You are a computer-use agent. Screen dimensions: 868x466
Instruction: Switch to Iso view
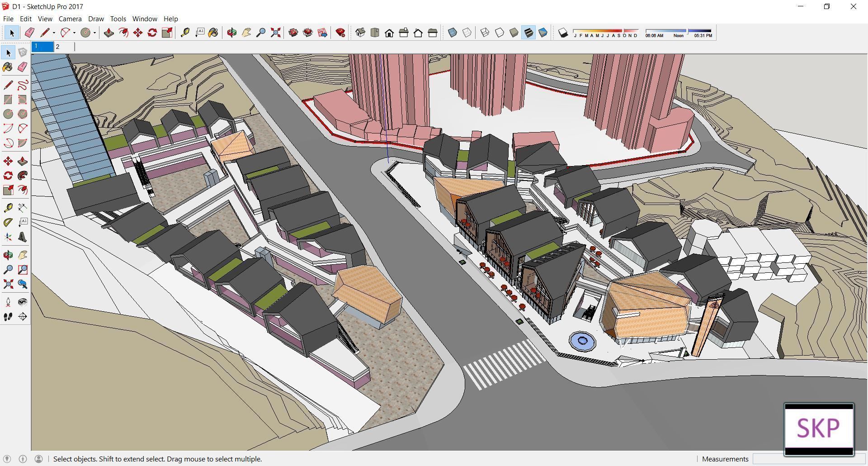[360, 33]
